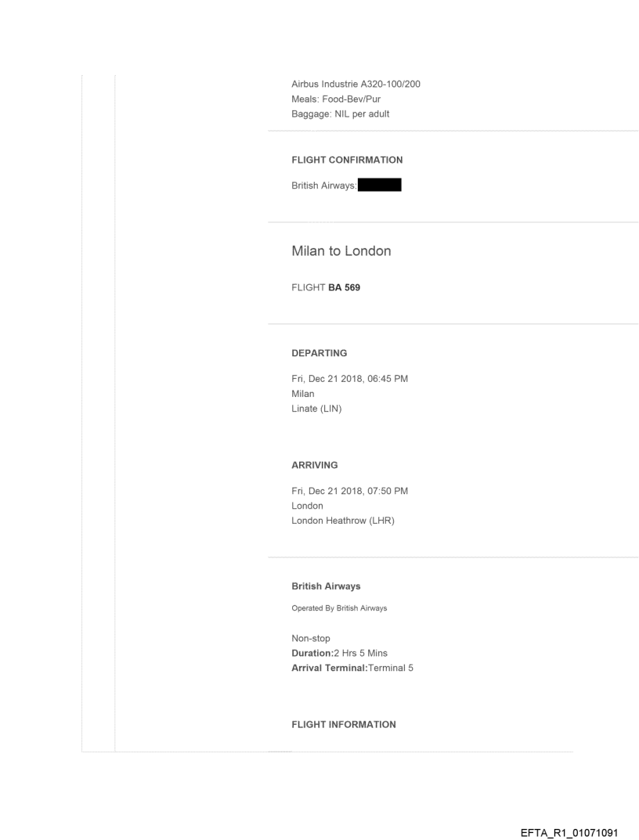Click the Airbus Industrie A320-100/200 aircraft line
The height and width of the screenshot is (840, 639).
(x=356, y=85)
